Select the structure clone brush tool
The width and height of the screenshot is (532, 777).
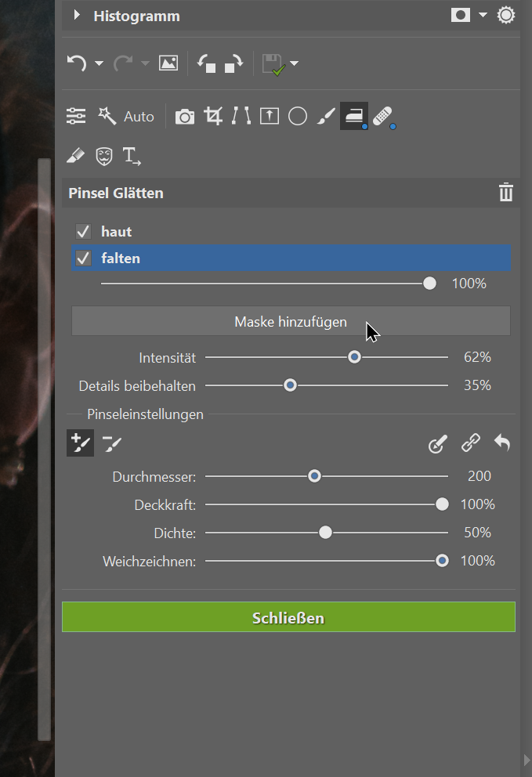[76, 156]
